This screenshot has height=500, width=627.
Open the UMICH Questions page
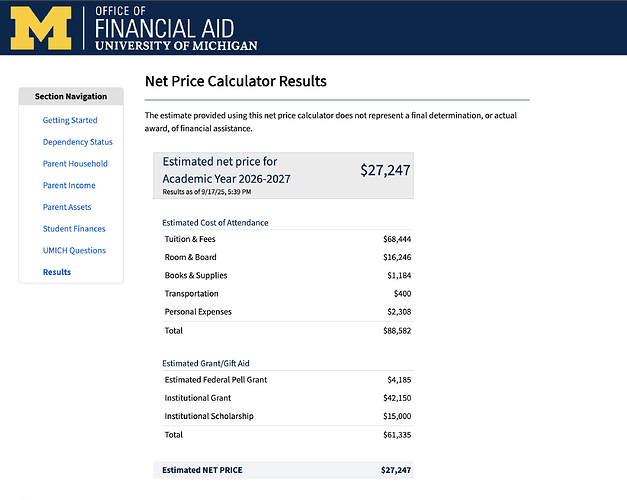[x=74, y=251]
